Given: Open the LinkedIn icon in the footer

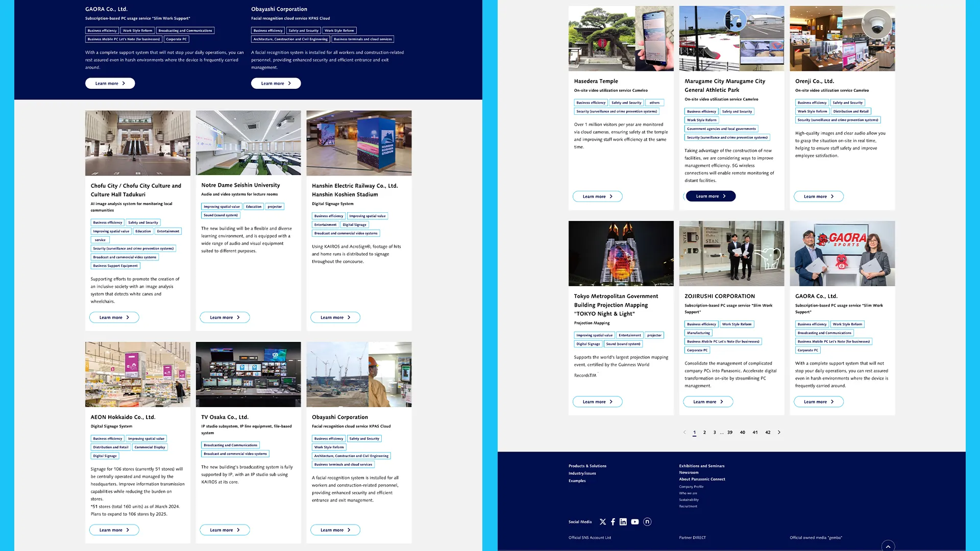Looking at the screenshot, I should click(x=623, y=522).
